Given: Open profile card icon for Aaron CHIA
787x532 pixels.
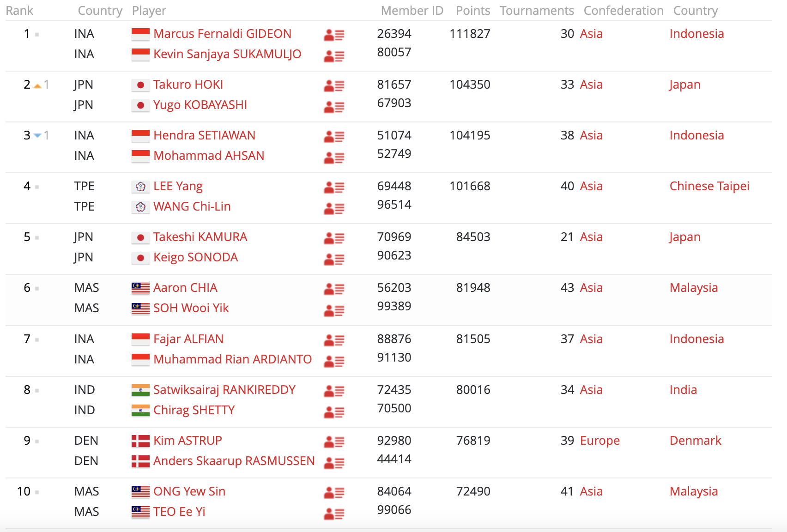Looking at the screenshot, I should point(334,289).
